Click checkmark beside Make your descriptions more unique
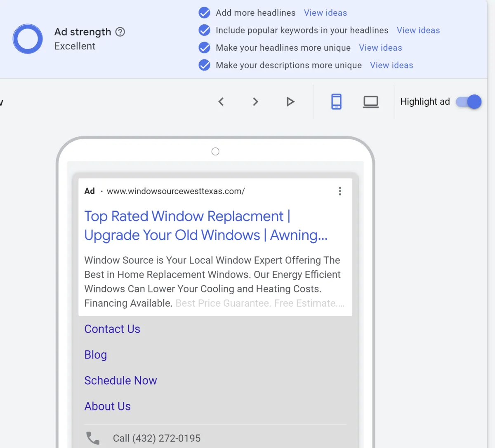Viewport: 495px width, 448px height. pyautogui.click(x=204, y=65)
